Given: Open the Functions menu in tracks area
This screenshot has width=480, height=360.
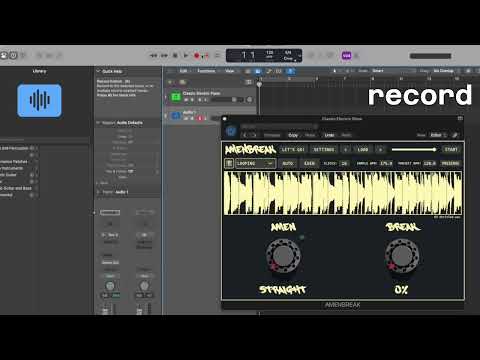Looking at the screenshot, I should pos(206,71).
